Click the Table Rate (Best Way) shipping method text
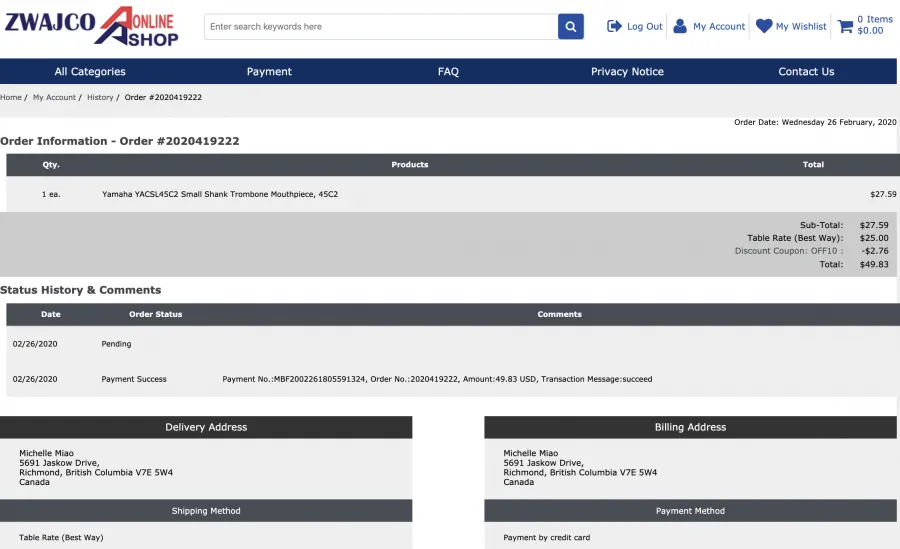Viewport: 900px width, 549px height. click(61, 538)
